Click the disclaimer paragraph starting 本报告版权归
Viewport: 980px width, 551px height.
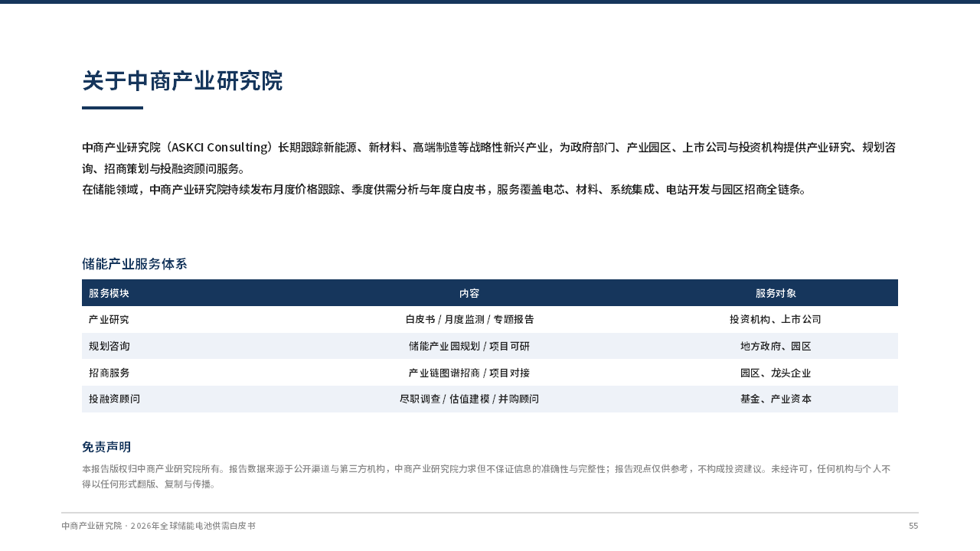click(486, 476)
